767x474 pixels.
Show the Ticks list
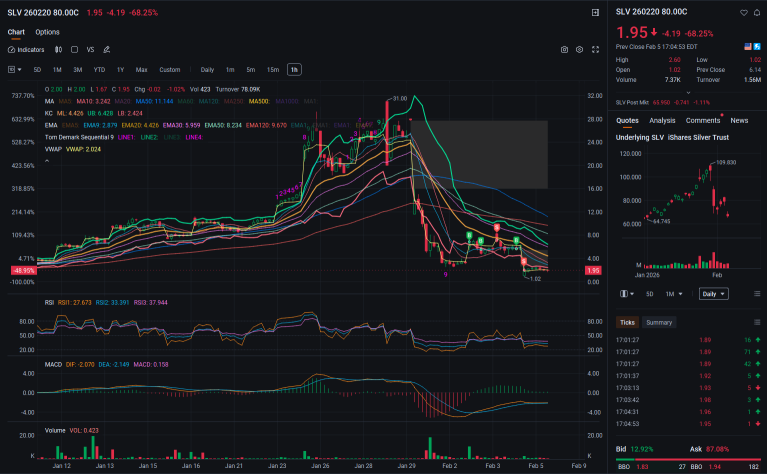pyautogui.click(x=627, y=322)
